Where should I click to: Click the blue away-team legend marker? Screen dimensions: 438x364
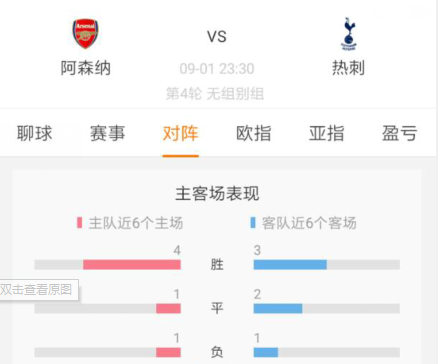pyautogui.click(x=253, y=223)
